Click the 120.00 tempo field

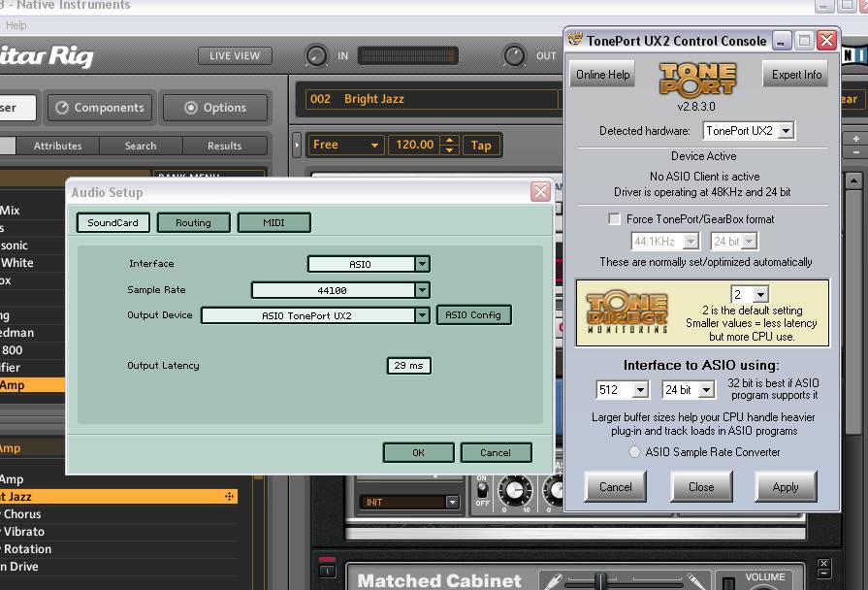(415, 146)
